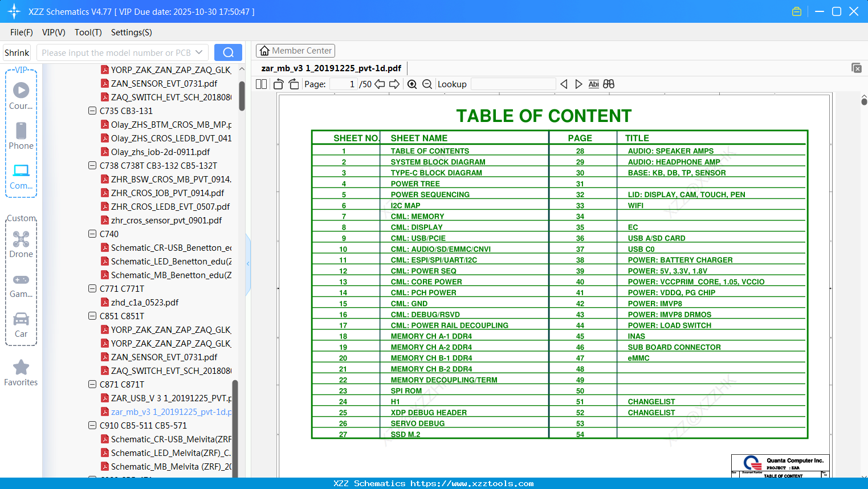Rotate the page counterclockwise
Screen dimensions: 868x489
[x=279, y=84]
